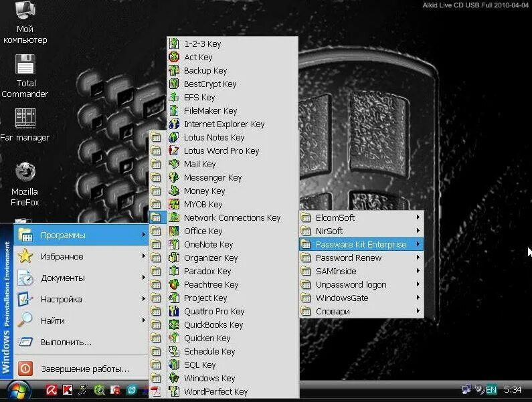
Task: Click the Windows Start orb button
Action: pos(18,391)
